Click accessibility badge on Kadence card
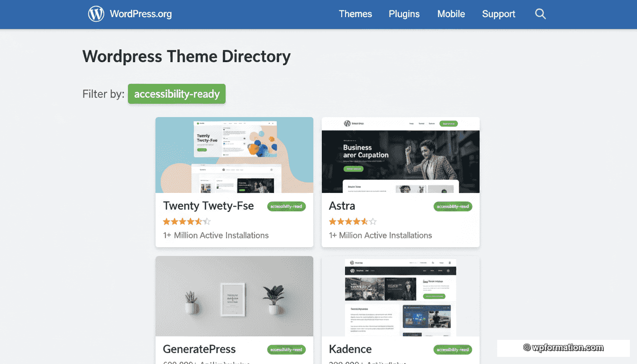 (453, 350)
